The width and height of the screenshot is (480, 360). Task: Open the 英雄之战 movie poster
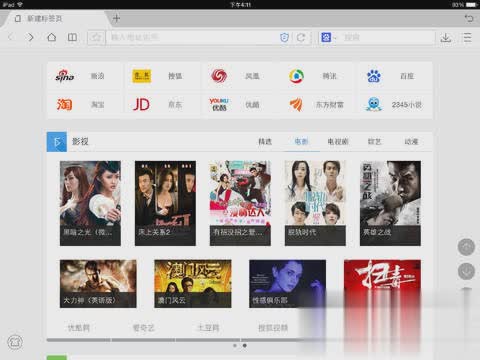[390, 203]
